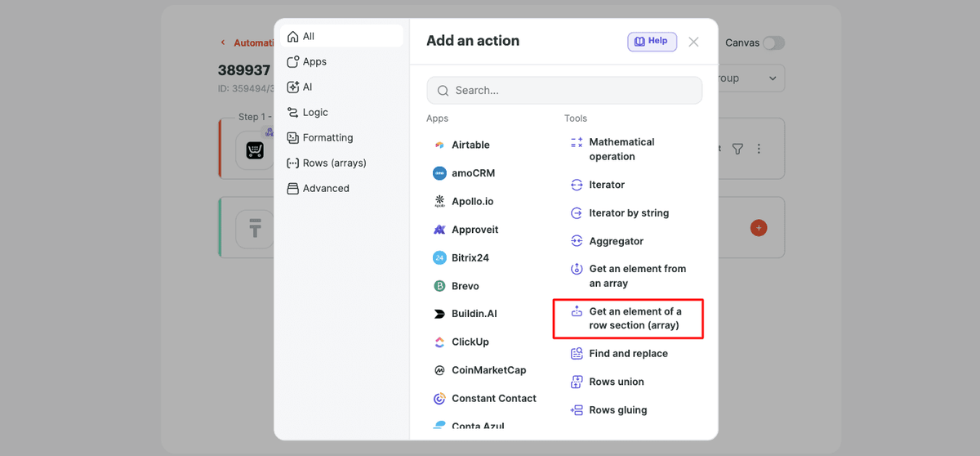Choose the Bitrix24 label
Screen dimensions: 980x456
point(470,257)
